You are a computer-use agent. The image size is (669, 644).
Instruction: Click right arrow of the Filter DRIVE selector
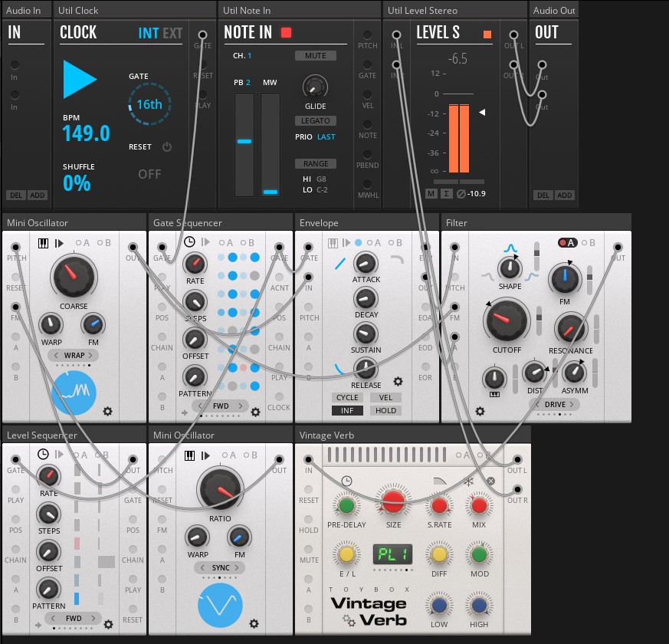572,404
